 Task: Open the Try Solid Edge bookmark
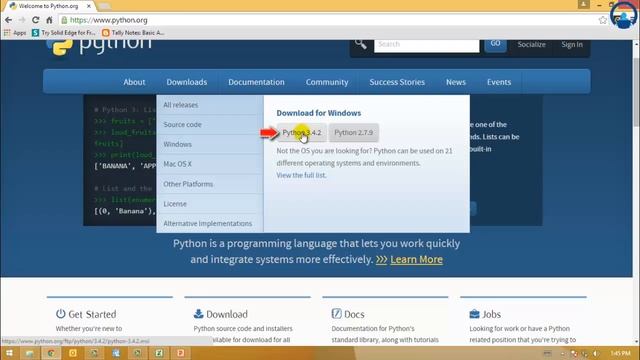[64, 33]
